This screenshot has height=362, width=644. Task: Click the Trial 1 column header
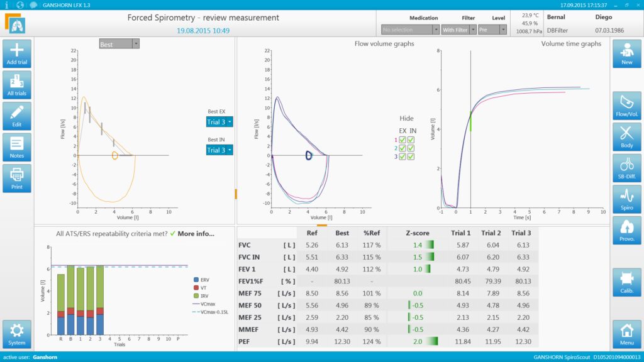(x=461, y=233)
